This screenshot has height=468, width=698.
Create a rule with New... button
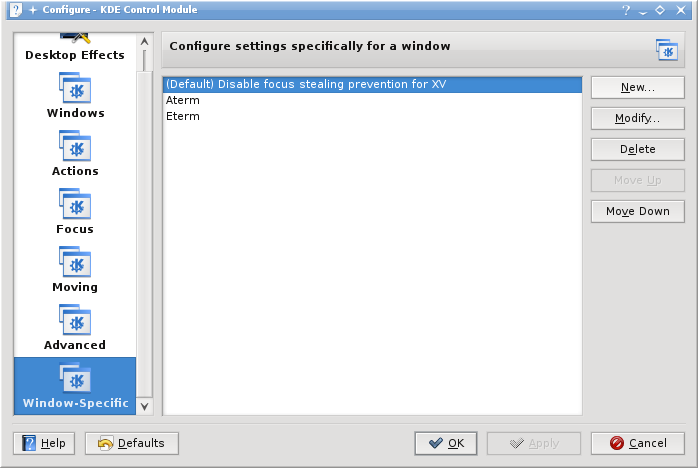[637, 87]
